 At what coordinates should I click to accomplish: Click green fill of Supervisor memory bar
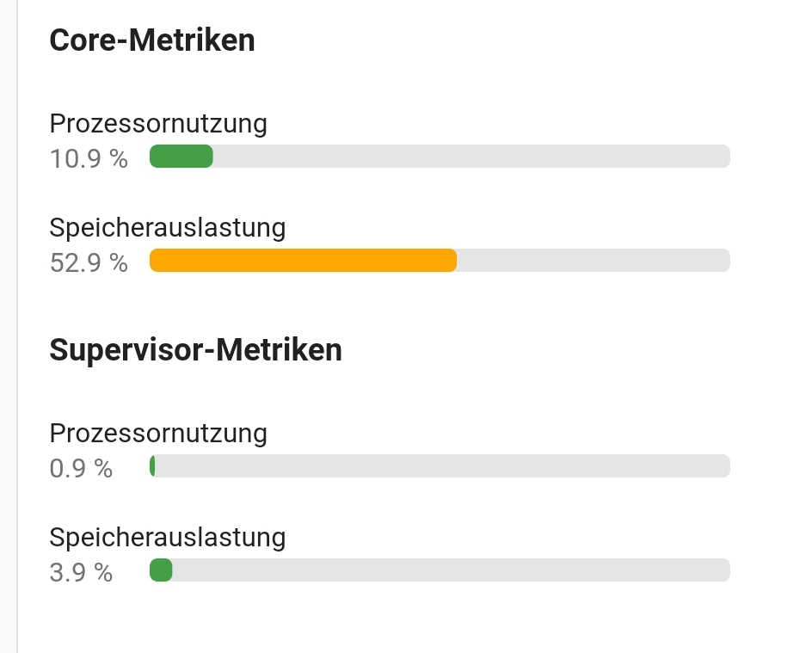tap(161, 570)
